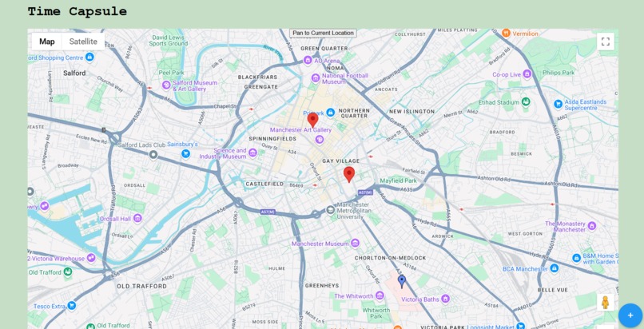644x329 pixels.
Task: Click the National Football Museum icon
Action: (316, 78)
